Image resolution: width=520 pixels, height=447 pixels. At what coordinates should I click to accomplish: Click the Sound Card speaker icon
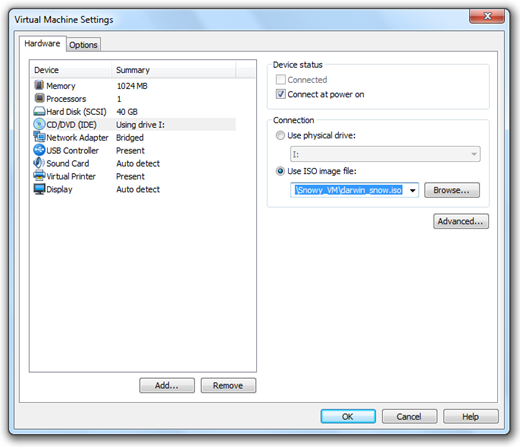[39, 163]
